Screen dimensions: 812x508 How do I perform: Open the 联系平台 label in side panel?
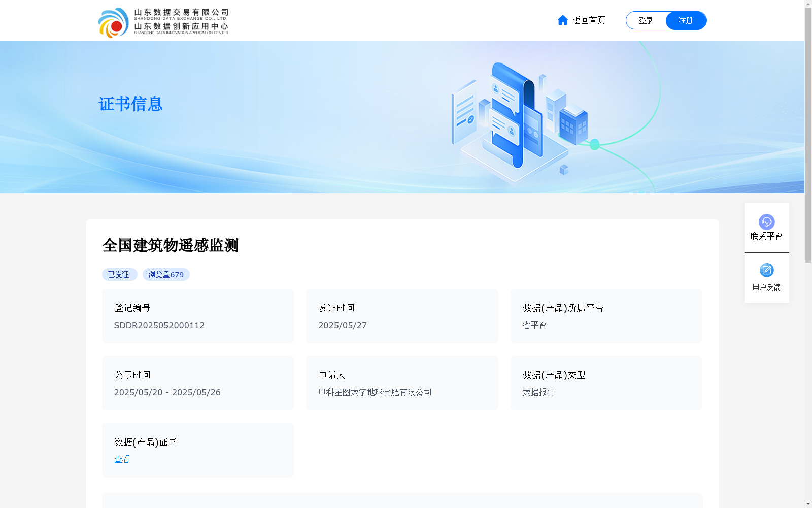pyautogui.click(x=766, y=236)
